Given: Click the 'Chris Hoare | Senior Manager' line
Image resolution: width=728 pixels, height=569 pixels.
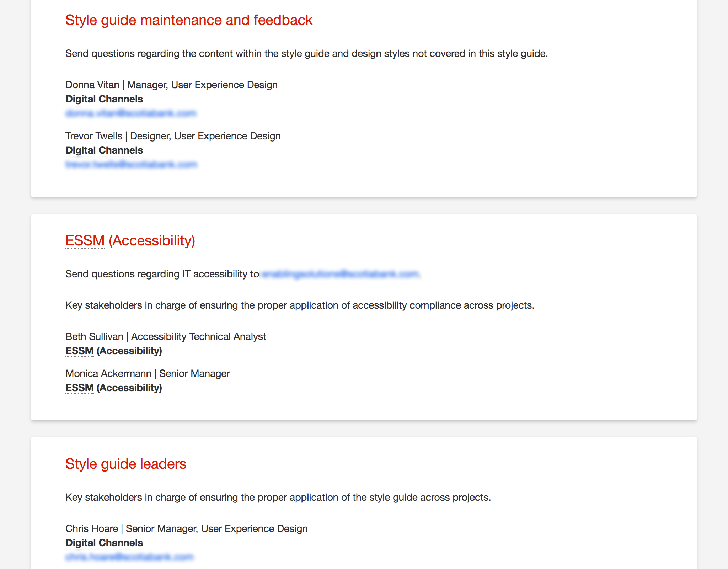Looking at the screenshot, I should pyautogui.click(x=186, y=529).
